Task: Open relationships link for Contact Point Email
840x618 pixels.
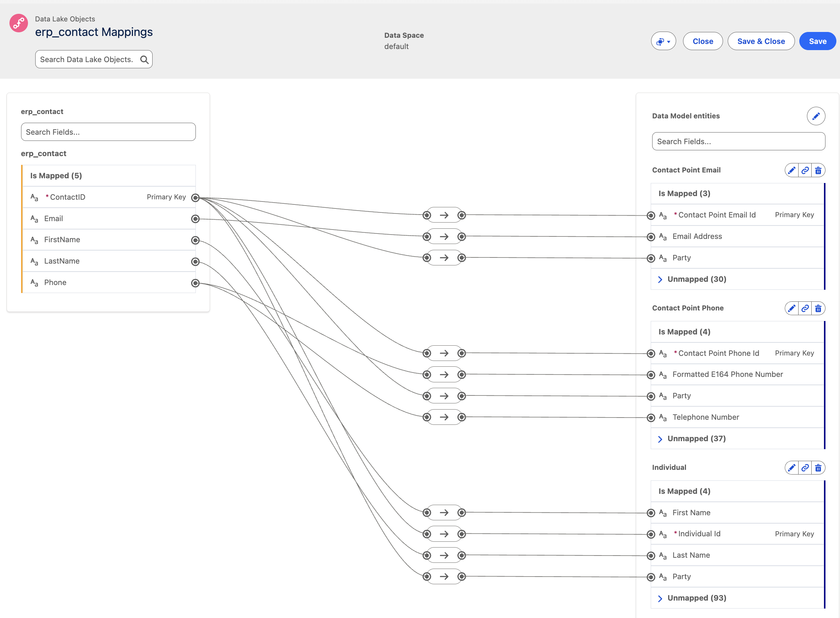Action: [805, 171]
